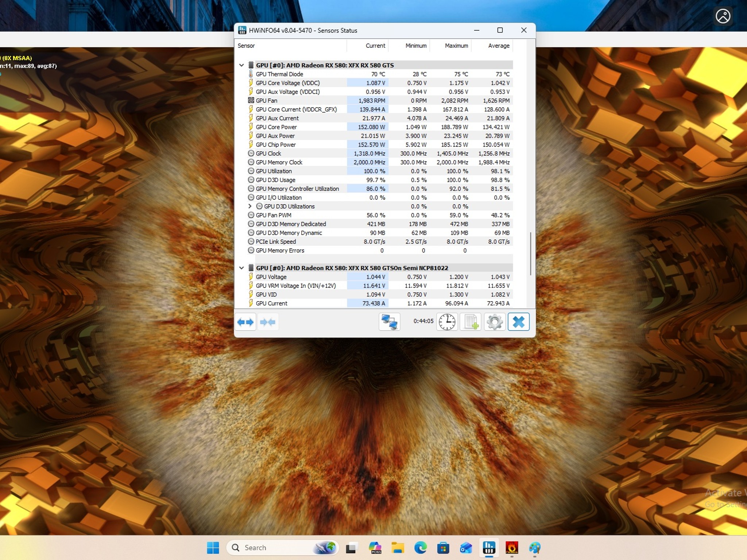Reset min/max values with the clock button
The width and height of the screenshot is (747, 560).
tap(447, 322)
